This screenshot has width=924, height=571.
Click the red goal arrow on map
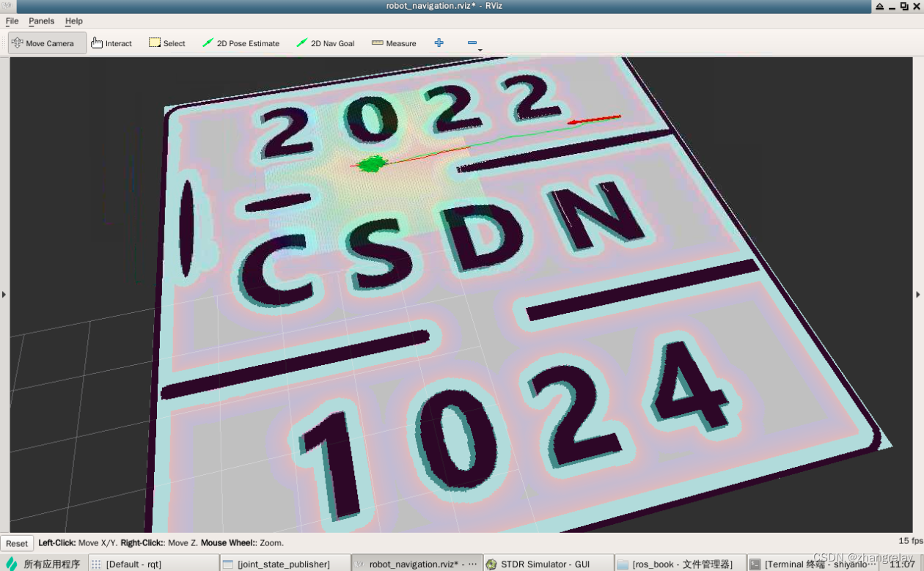click(x=595, y=119)
